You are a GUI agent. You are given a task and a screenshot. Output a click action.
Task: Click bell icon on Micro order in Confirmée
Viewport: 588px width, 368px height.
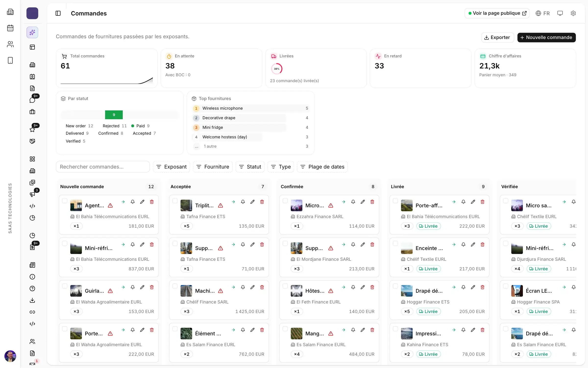353,202
